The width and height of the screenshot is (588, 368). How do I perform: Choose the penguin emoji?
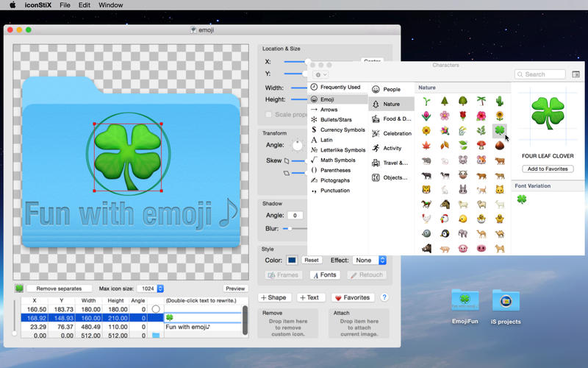pos(445,233)
